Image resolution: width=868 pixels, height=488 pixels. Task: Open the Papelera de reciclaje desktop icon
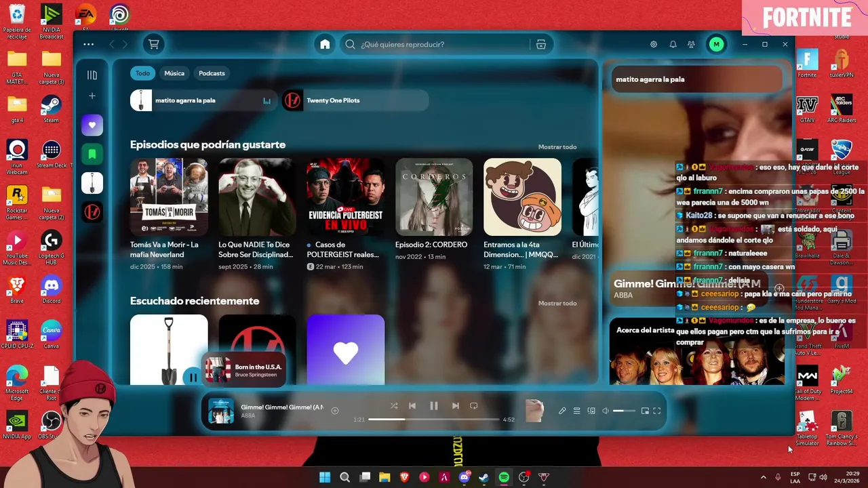pyautogui.click(x=17, y=22)
